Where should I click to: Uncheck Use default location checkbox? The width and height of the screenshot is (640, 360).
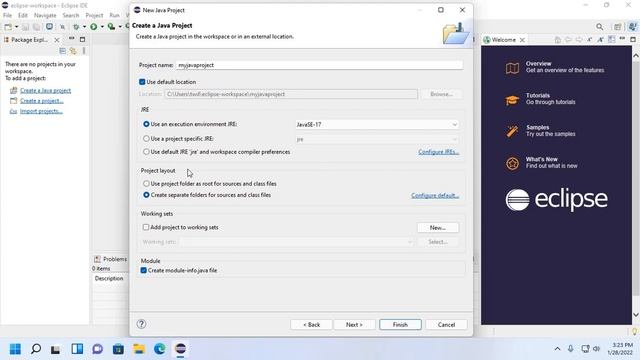coord(142,82)
